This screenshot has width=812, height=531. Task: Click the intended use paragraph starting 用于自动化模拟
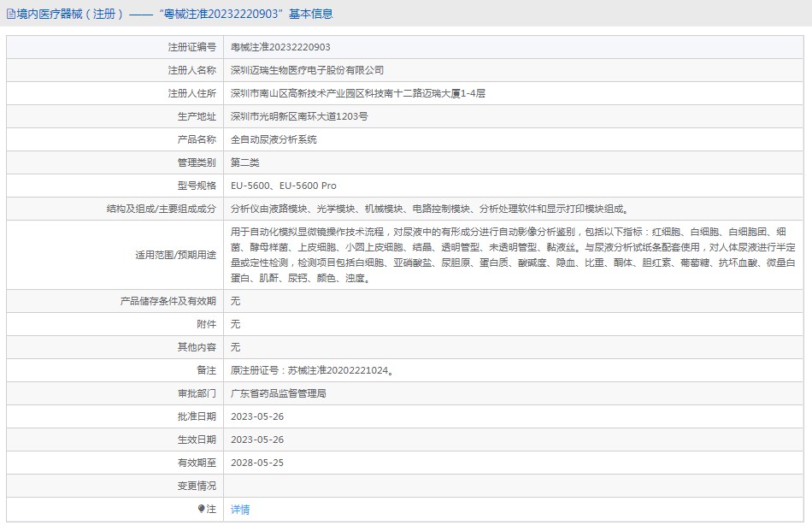click(x=513, y=255)
